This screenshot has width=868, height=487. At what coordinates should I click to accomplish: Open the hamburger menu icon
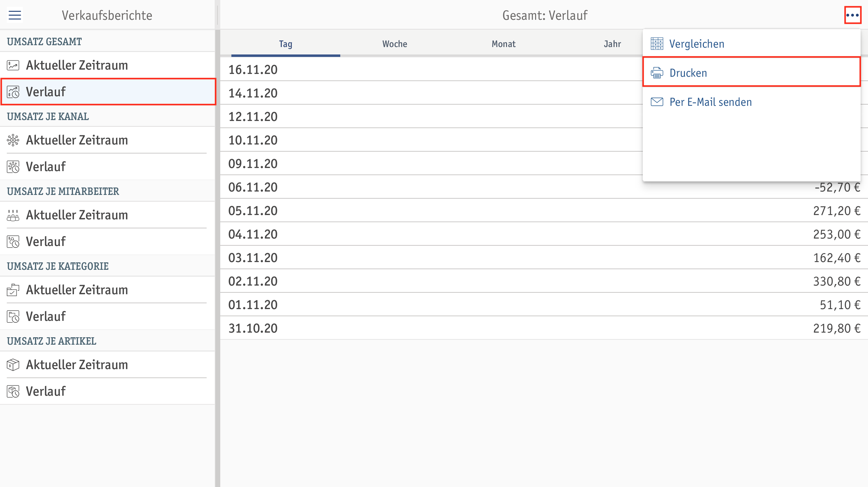point(15,15)
